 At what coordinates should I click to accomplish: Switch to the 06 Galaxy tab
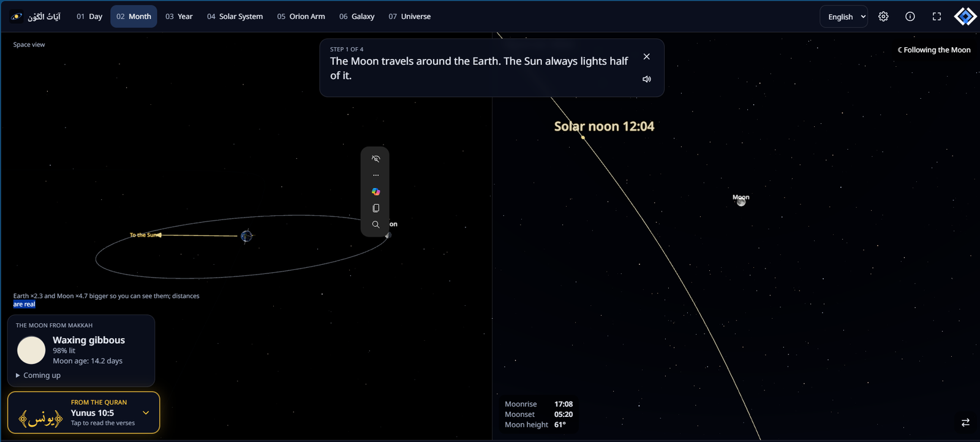tap(357, 17)
